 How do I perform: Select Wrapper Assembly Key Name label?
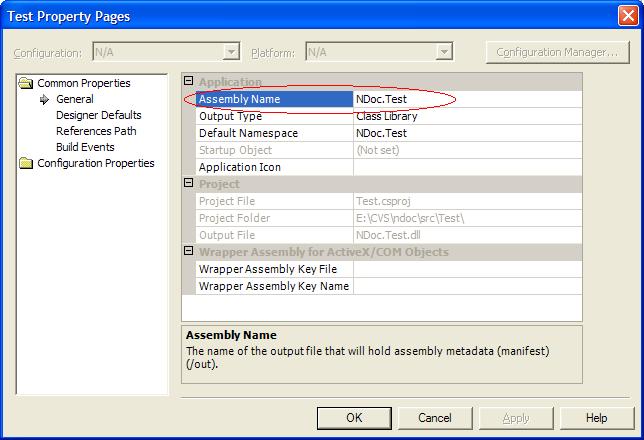pyautogui.click(x=274, y=286)
